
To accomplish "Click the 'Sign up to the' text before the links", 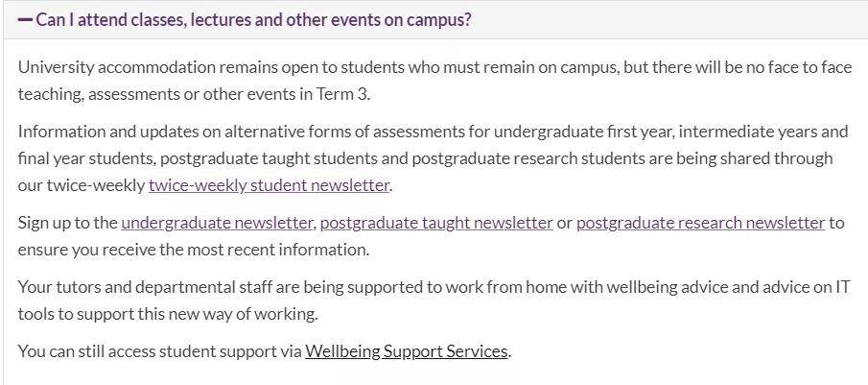I will [67, 223].
